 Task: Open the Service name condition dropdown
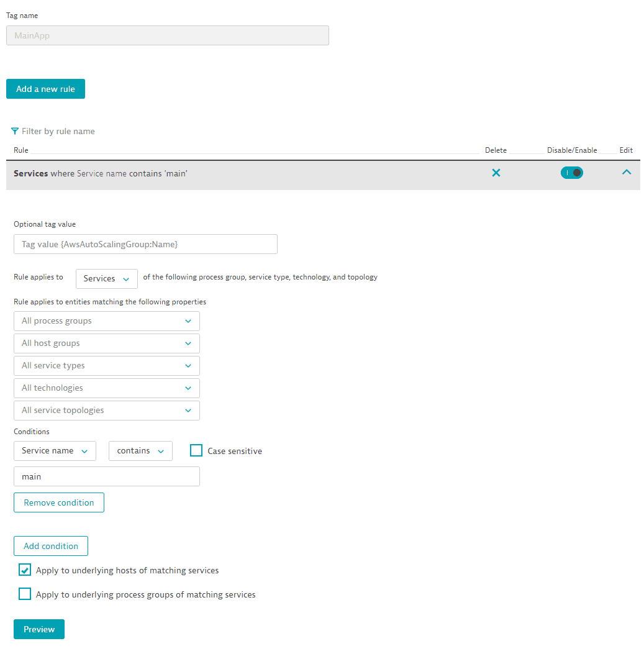55,451
